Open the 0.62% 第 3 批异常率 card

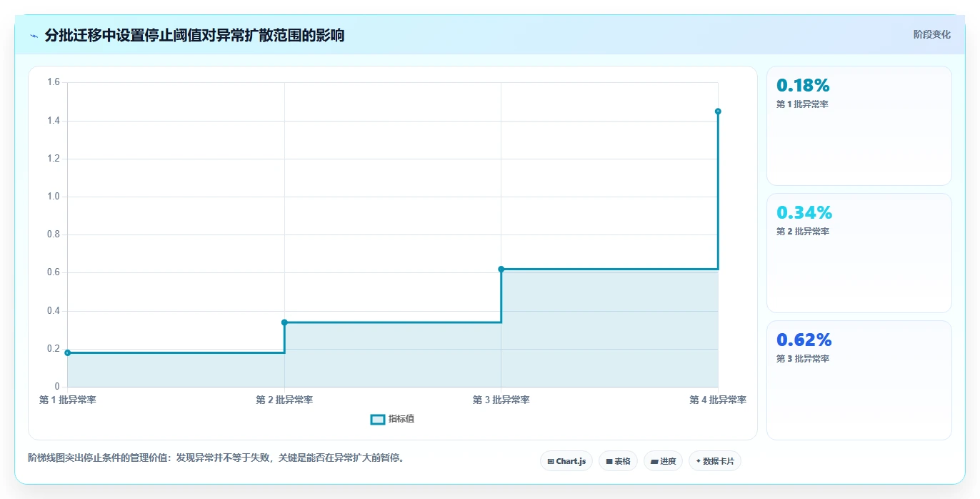point(859,380)
